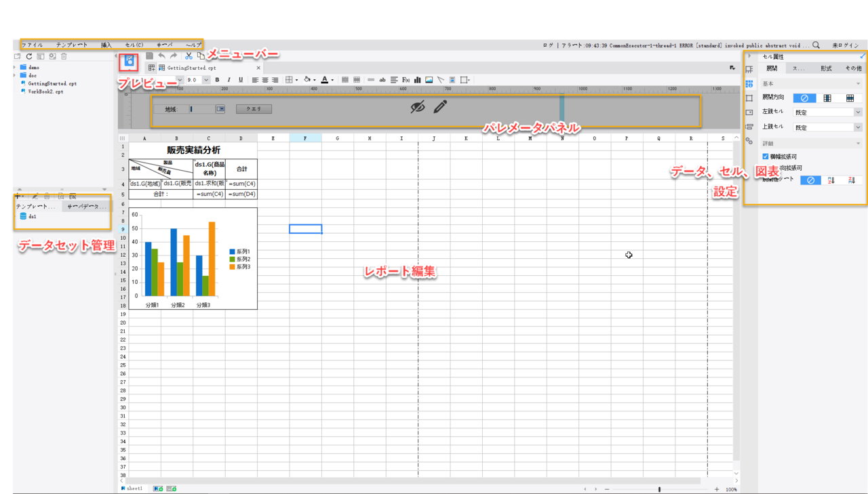Image resolution: width=868 pixels, height=494 pixels.
Task: Click the Bold formatting button
Action: 217,80
